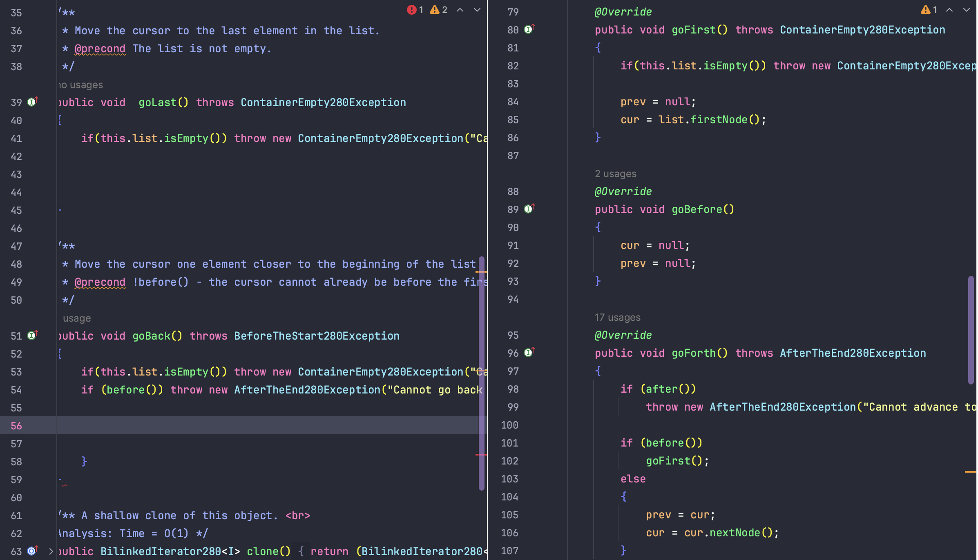978x560 pixels.
Task: Click the previous-problem up arrow in right pane
Action: click(948, 9)
